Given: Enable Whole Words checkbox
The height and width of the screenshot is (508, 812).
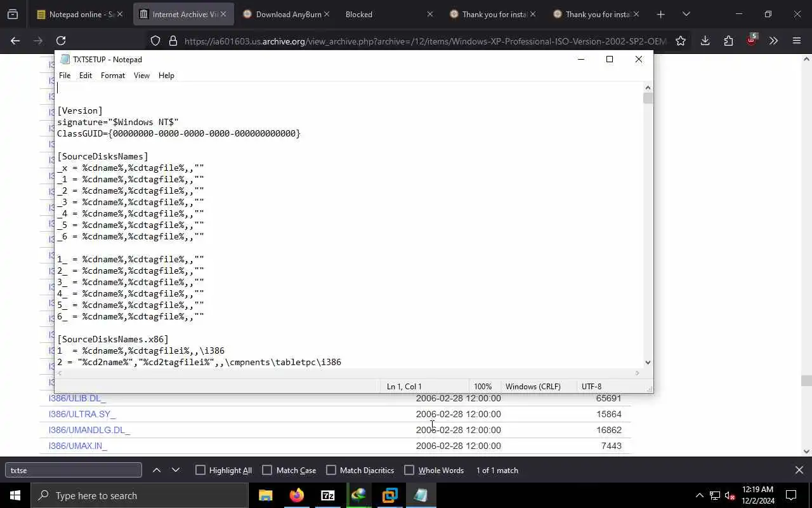Looking at the screenshot, I should 409,470.
